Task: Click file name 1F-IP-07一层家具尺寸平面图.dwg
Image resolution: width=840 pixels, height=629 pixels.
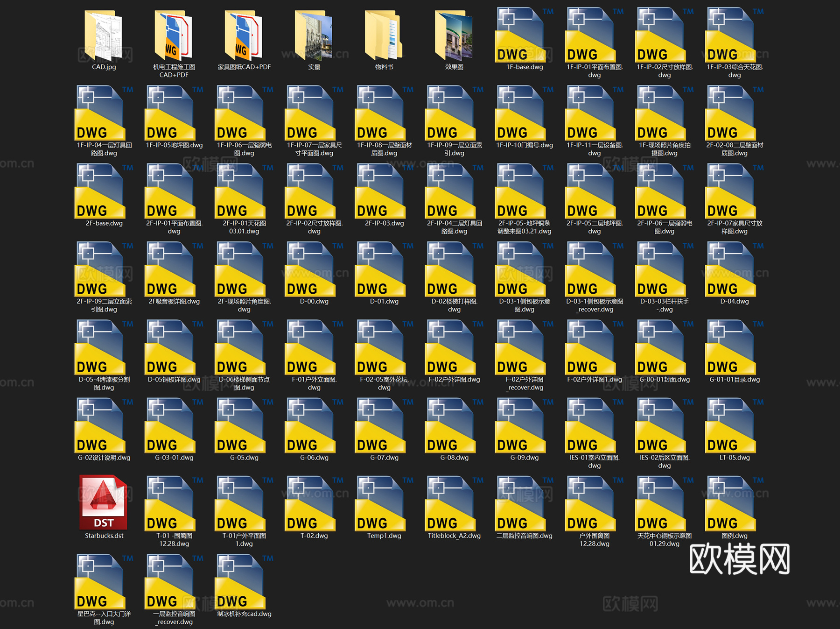Action: (x=314, y=149)
